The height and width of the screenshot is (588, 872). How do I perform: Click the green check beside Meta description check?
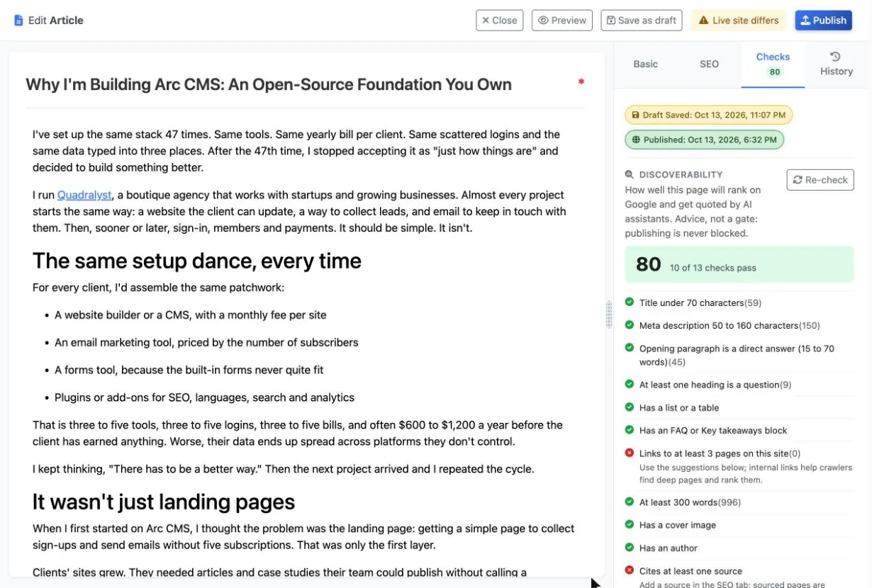coord(630,325)
